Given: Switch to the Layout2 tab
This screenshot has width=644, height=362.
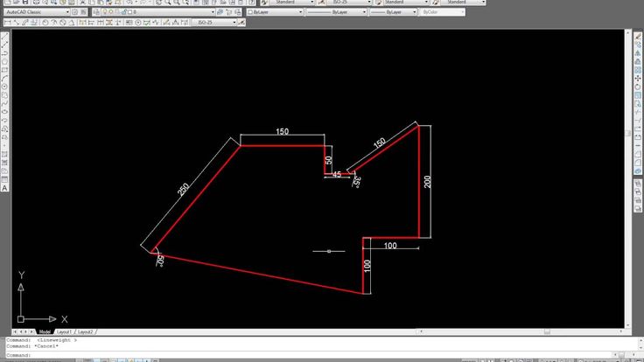Looking at the screenshot, I should [86, 331].
